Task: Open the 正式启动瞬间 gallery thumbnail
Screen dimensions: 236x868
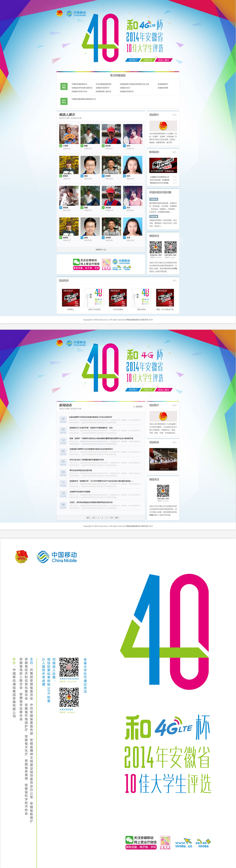Action: coord(118,298)
